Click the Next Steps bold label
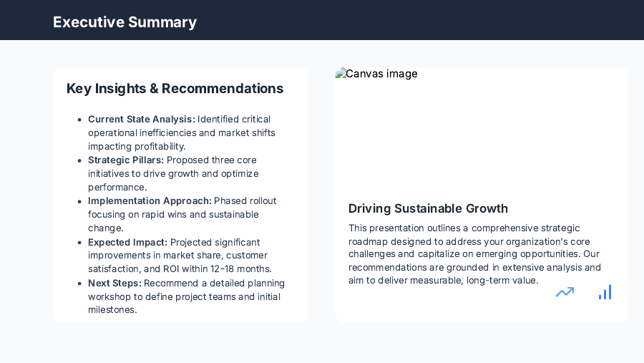This screenshot has height=363, width=644. [114, 284]
